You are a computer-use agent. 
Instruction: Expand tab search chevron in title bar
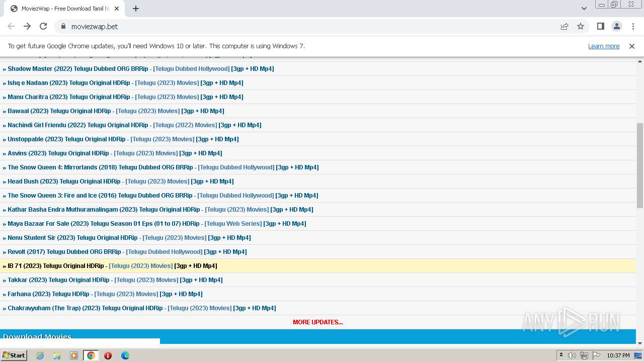pos(584,9)
